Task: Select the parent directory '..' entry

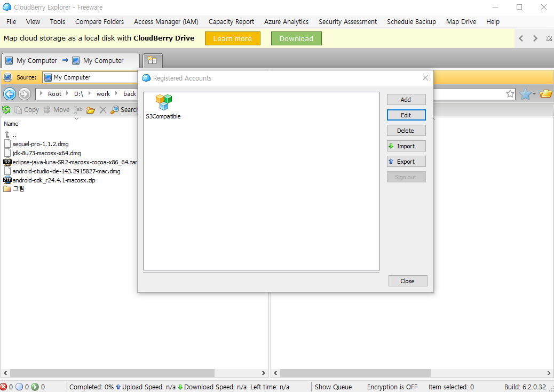Action: pos(11,134)
